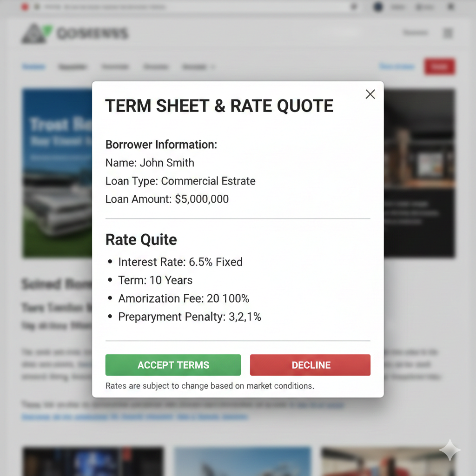Select the second navigation tab in bold
Image resolution: width=476 pixels, height=476 pixels.
73,67
